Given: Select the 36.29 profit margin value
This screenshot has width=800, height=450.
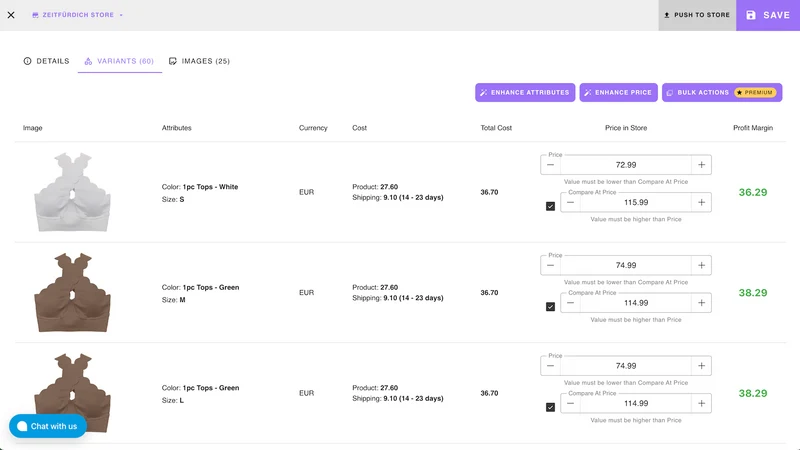Looking at the screenshot, I should (x=753, y=192).
